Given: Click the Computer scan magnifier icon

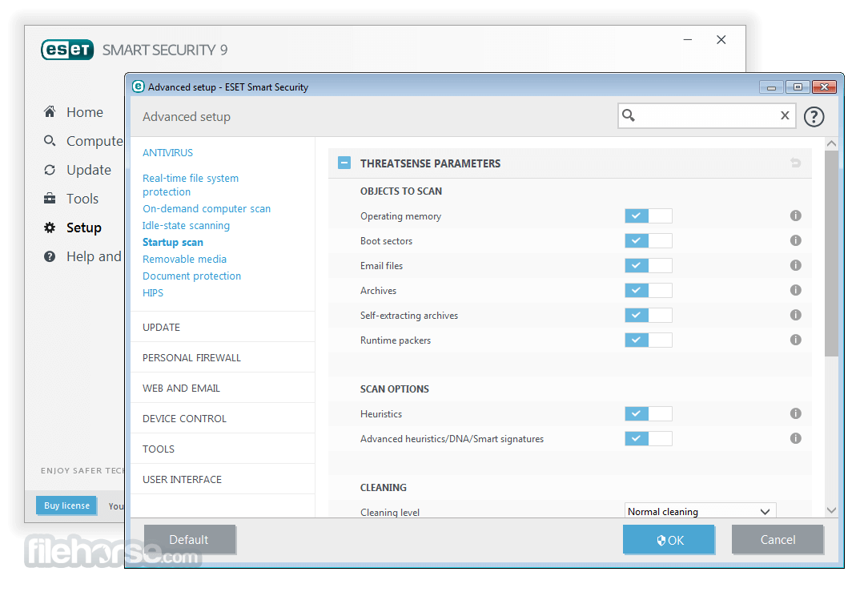Looking at the screenshot, I should coord(50,141).
